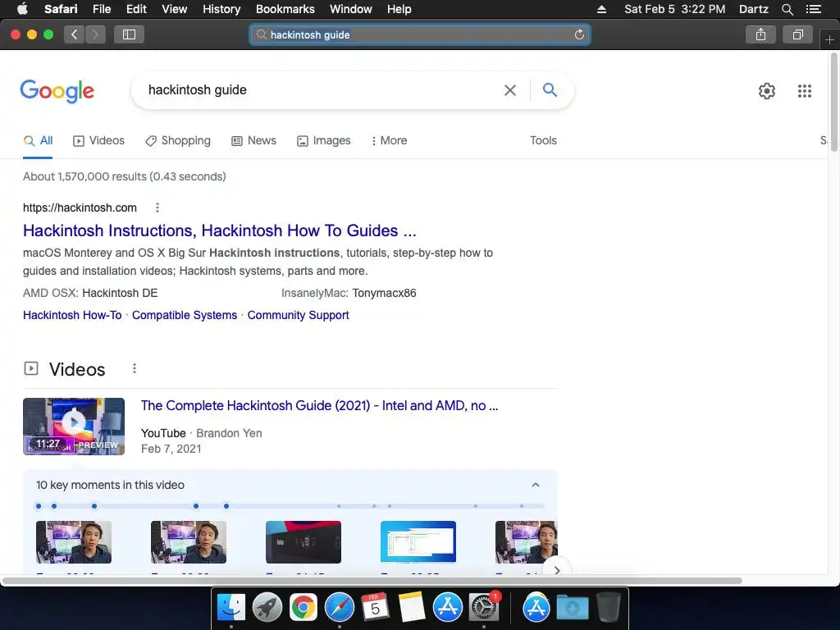The width and height of the screenshot is (840, 630).
Task: Open the Bookmarks menu
Action: [285, 9]
